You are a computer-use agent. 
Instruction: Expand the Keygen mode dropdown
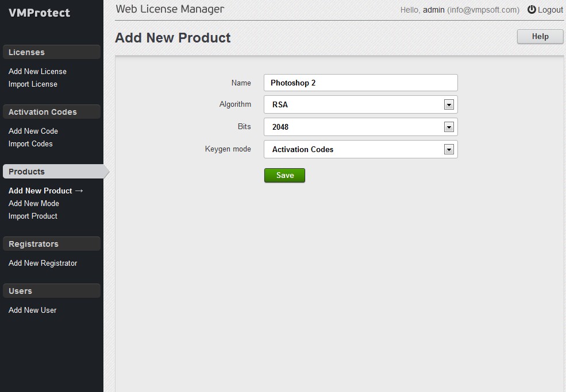tap(361, 149)
